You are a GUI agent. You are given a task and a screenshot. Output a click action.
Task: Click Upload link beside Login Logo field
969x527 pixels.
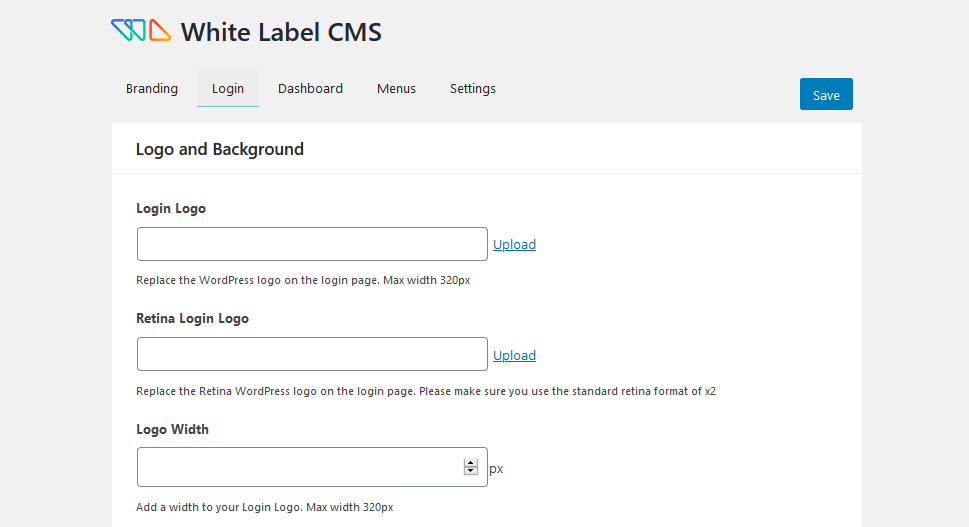click(x=514, y=245)
